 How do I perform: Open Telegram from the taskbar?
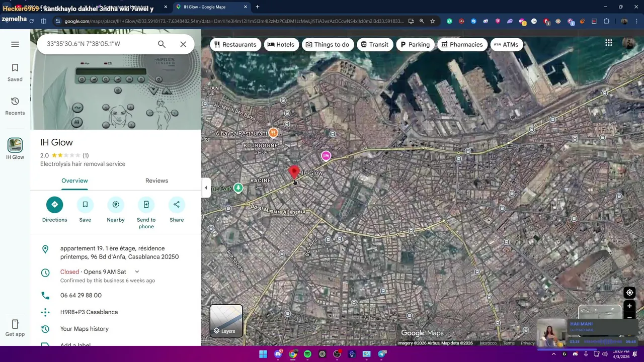point(382,354)
